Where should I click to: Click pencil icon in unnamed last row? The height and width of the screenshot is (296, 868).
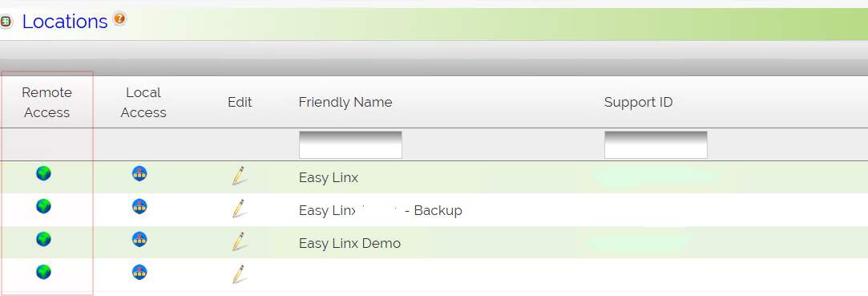(x=239, y=274)
